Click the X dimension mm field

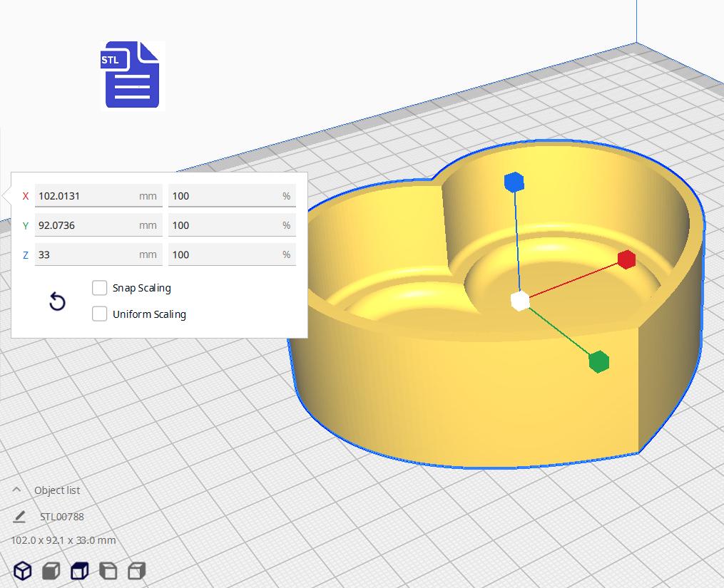pos(86,196)
